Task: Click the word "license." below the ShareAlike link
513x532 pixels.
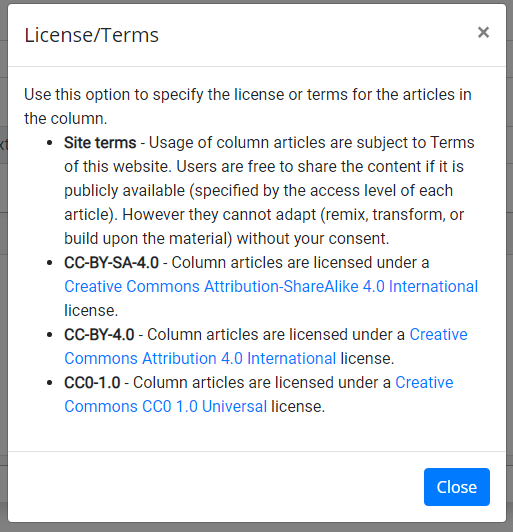Action: (x=91, y=310)
